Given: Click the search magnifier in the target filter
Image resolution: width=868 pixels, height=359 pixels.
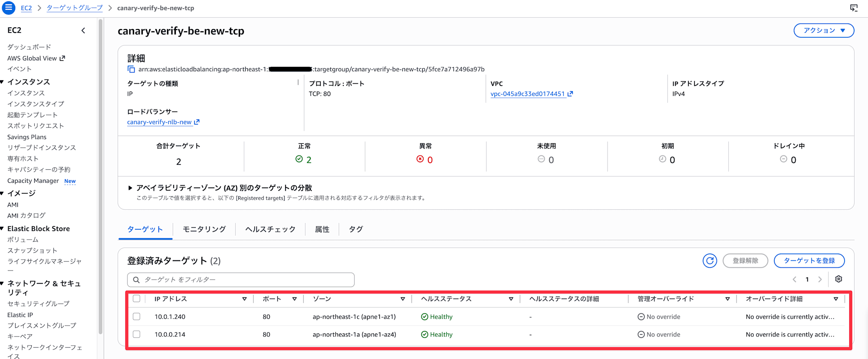Looking at the screenshot, I should pyautogui.click(x=136, y=280).
